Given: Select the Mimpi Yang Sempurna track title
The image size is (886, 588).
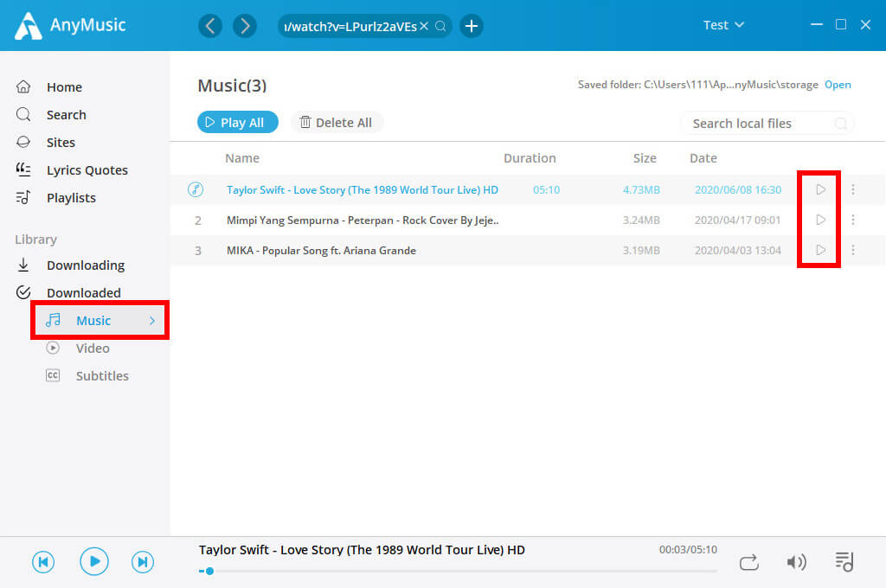Looking at the screenshot, I should 363,220.
